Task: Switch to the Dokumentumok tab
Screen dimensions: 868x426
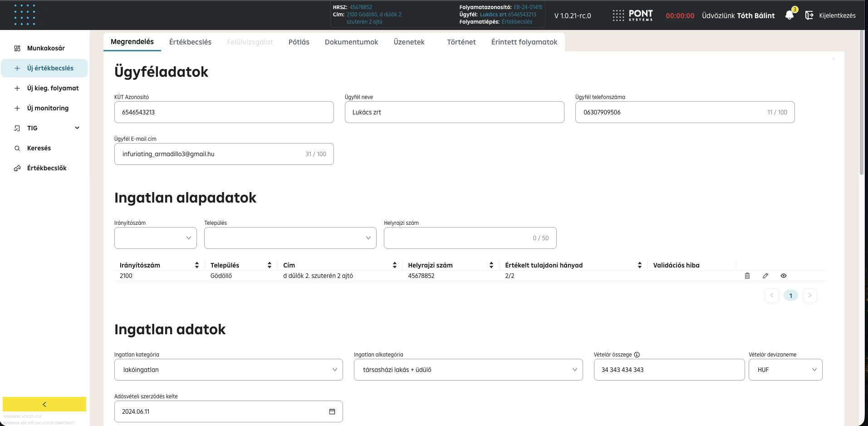Action: [351, 42]
